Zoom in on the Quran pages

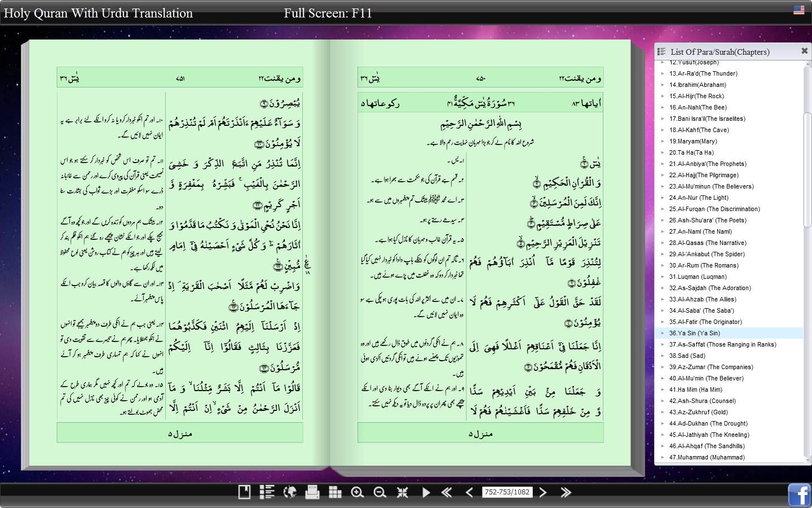click(358, 492)
